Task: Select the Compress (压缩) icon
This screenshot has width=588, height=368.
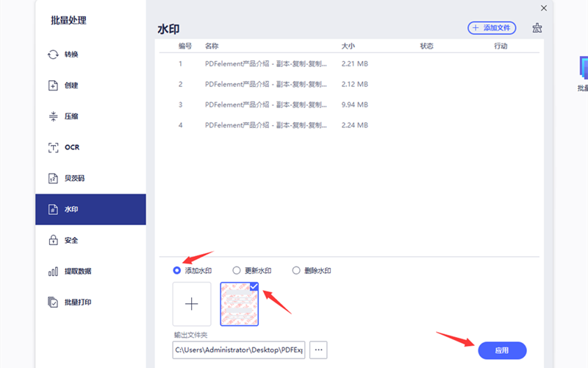Action: [x=53, y=116]
